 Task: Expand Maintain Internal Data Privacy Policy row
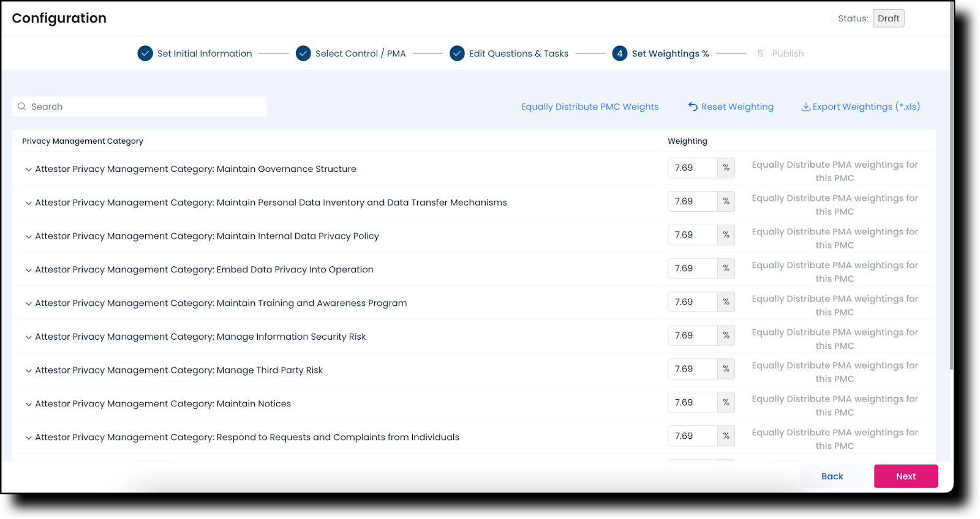coord(28,237)
